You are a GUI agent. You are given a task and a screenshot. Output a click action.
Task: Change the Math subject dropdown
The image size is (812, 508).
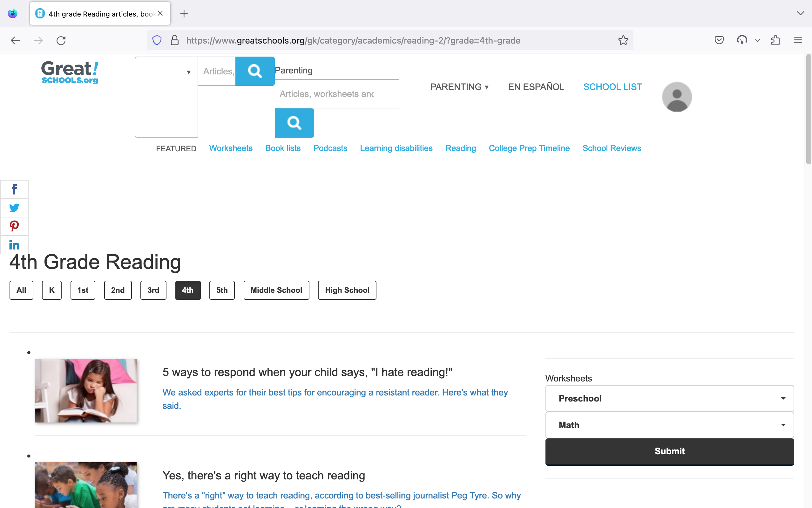coord(669,425)
